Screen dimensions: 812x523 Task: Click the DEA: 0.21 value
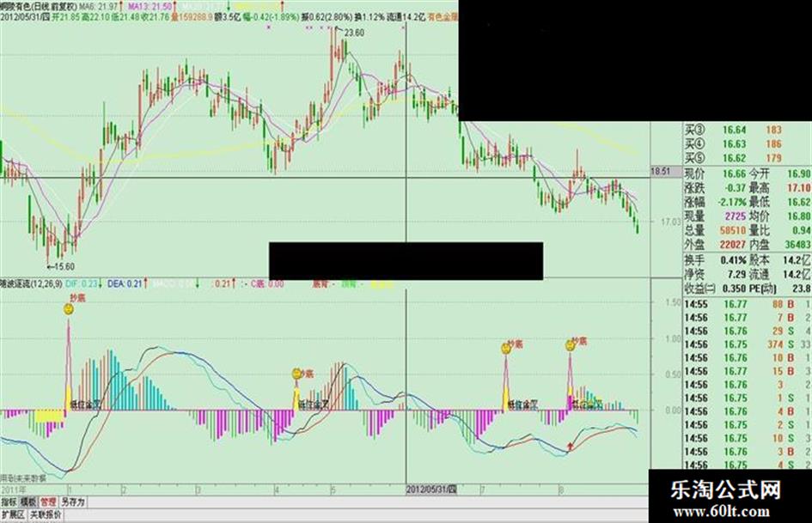tap(125, 283)
